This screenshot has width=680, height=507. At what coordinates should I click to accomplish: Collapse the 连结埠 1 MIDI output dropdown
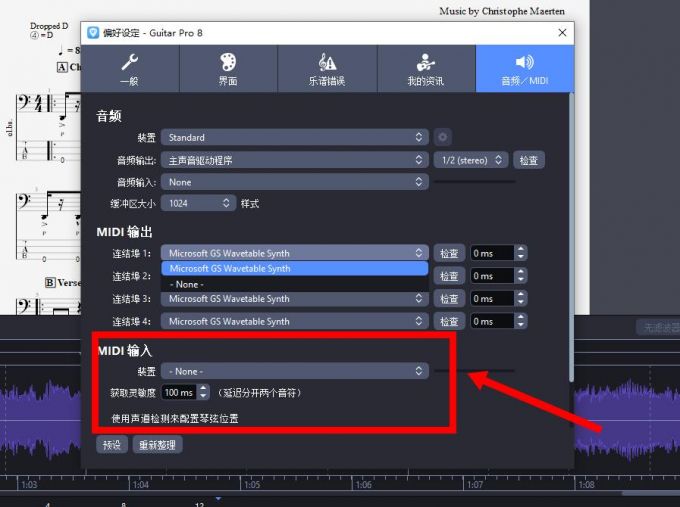(x=295, y=253)
